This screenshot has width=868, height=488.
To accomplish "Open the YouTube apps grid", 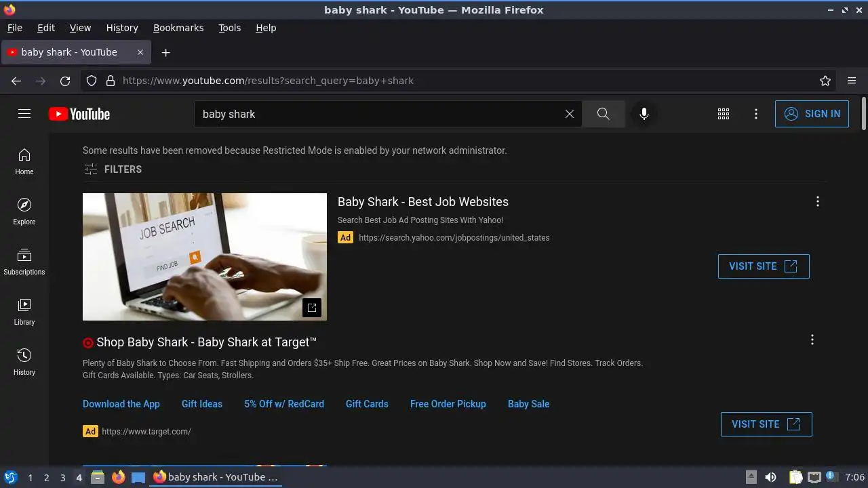I will pyautogui.click(x=724, y=114).
